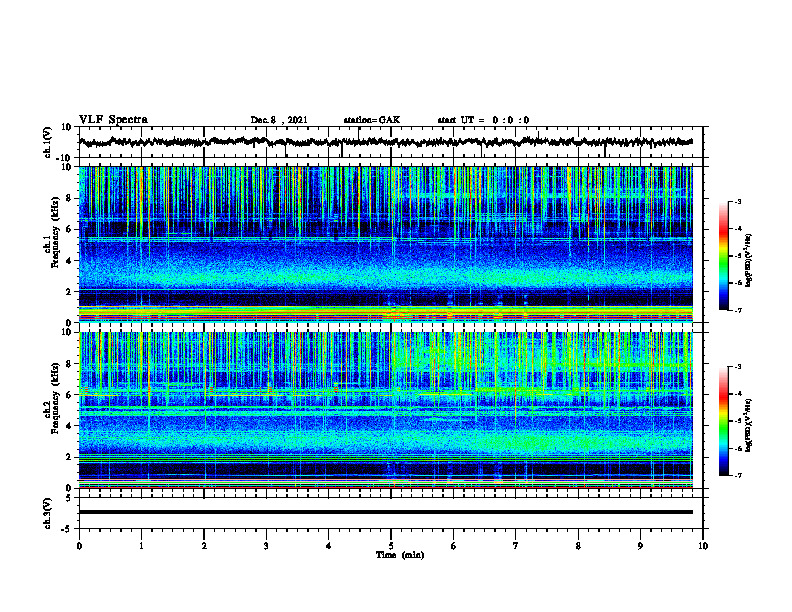The height and width of the screenshot is (612, 792).
Task: Pick the ch.1 PSD color scale bar
Action: [x=723, y=256]
